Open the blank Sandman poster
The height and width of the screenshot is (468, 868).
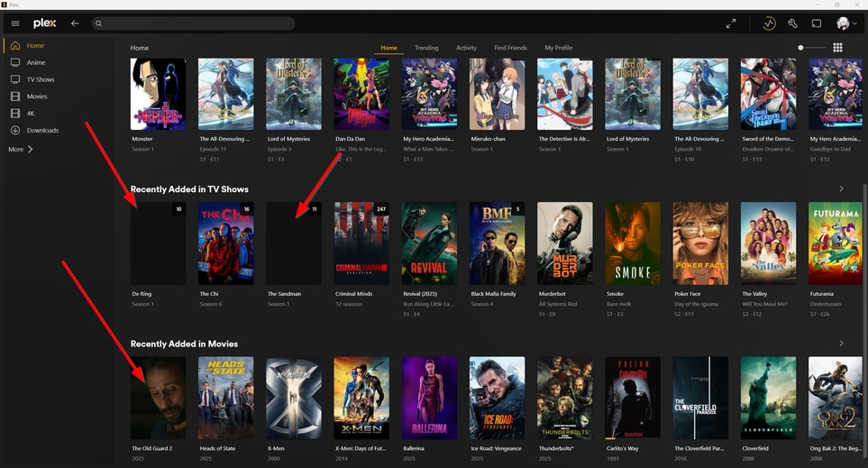[x=294, y=243]
